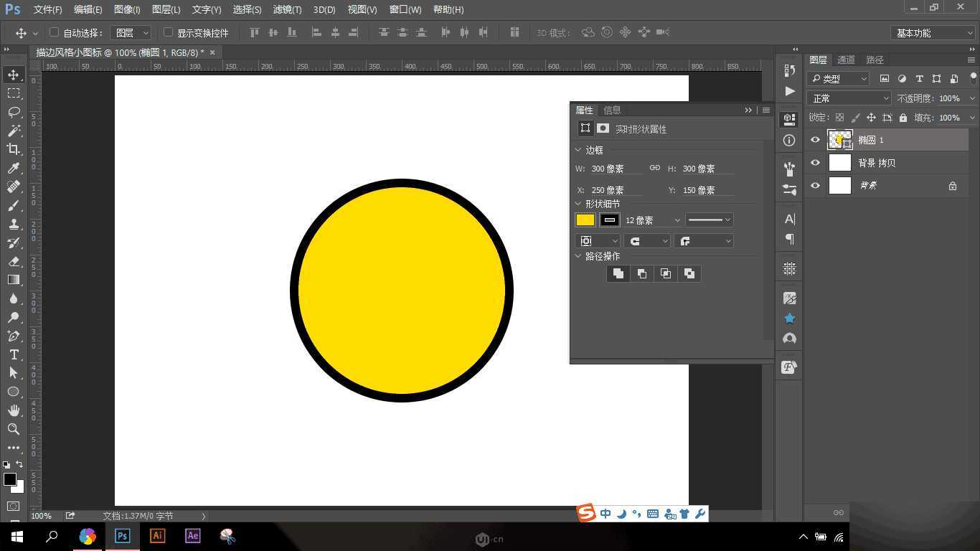Open the yellow fill color swatch
Image resolution: width=980 pixels, height=551 pixels.
[585, 220]
